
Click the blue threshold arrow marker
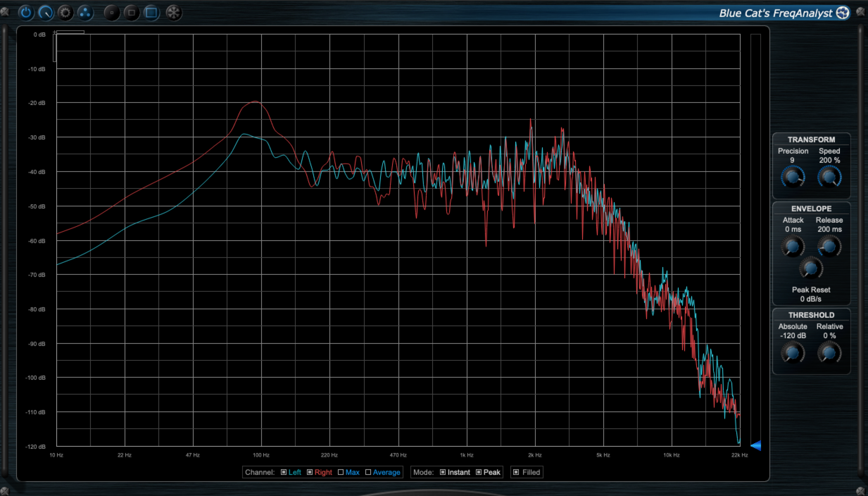pos(756,445)
